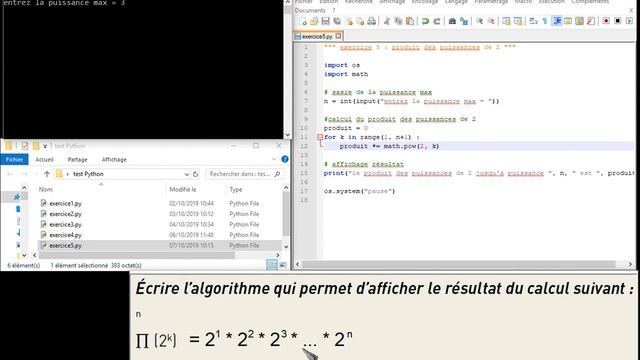This screenshot has height=360, width=640.
Task: Click the Rechercher dans search box
Action: (x=244, y=174)
